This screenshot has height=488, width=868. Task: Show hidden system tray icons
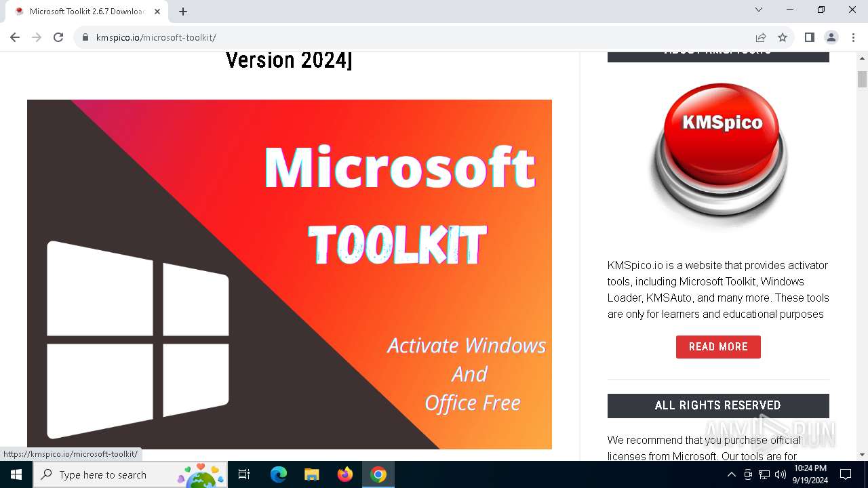point(731,474)
